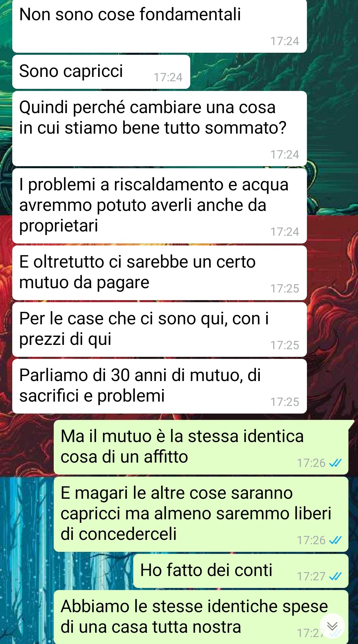Screen dimensions: 358x644
Task: Tap the double-check ticks on 'Ho fatto dei conti'
Action: tap(335, 576)
